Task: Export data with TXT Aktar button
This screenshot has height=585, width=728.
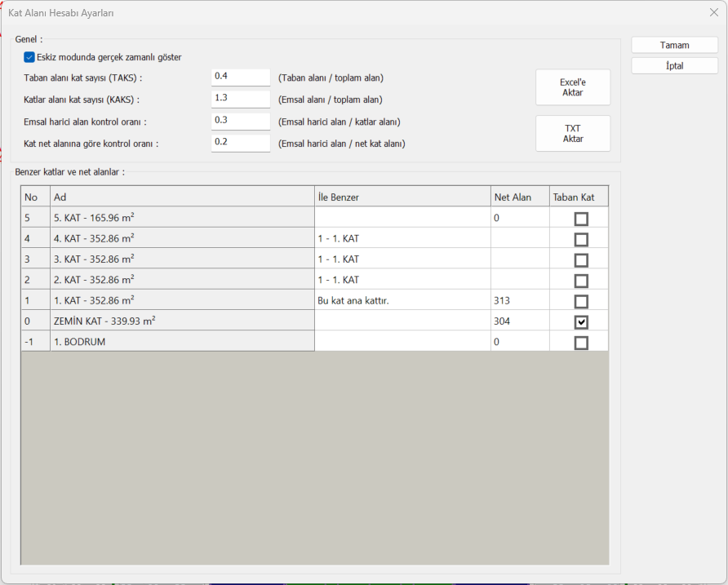Action: (572, 134)
